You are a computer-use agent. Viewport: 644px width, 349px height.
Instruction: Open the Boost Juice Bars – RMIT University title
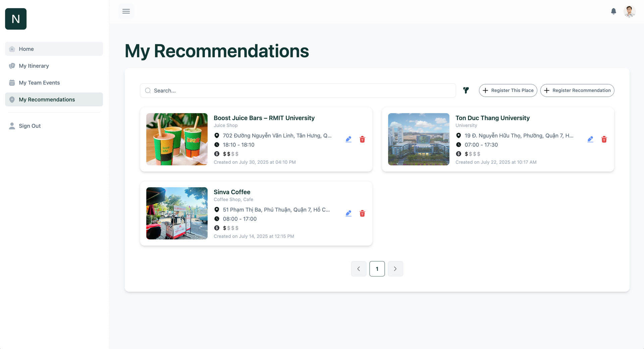pyautogui.click(x=264, y=118)
